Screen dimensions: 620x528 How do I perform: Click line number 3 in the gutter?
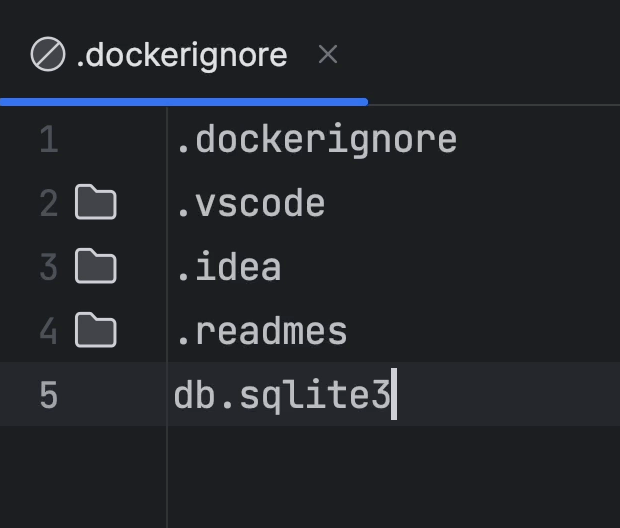(x=48, y=267)
